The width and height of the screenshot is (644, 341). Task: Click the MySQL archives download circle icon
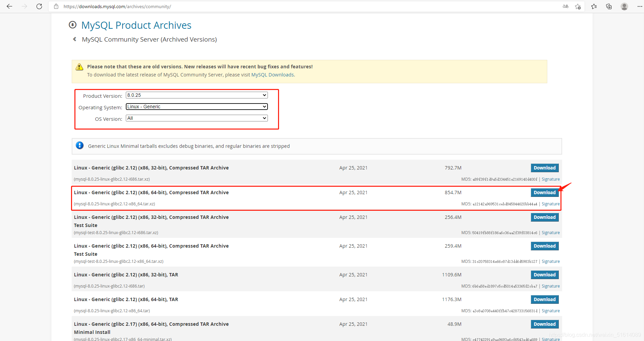point(72,25)
